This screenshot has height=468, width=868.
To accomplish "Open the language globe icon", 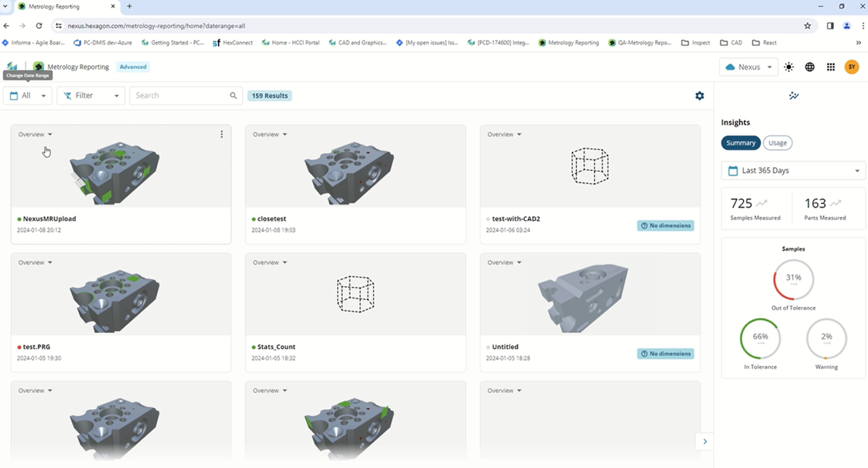I will click(809, 67).
